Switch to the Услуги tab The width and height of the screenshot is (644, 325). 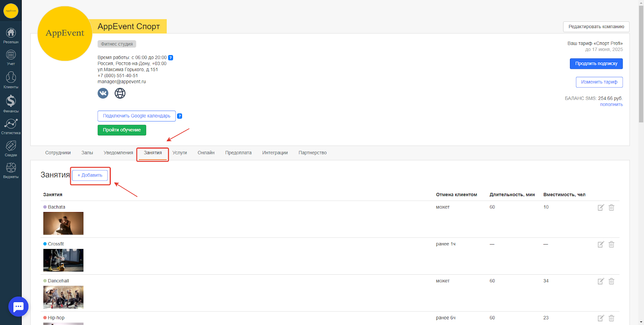[180, 153]
